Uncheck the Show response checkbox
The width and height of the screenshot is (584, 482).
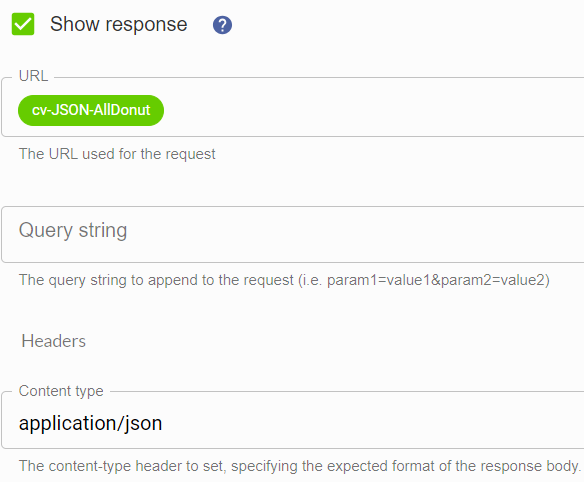pos(23,24)
